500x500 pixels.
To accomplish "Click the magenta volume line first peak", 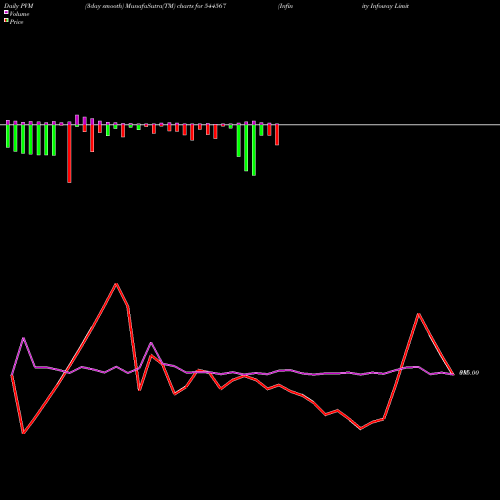I will click(x=23, y=338).
